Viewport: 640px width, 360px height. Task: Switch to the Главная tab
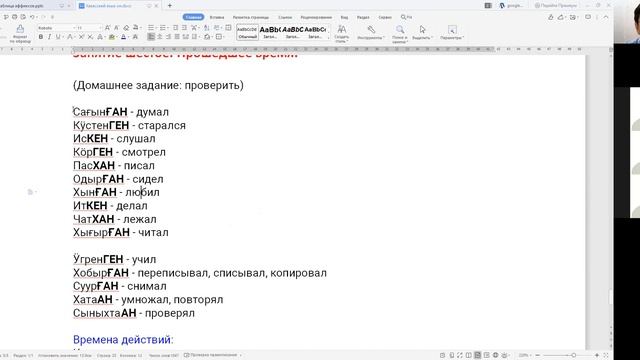193,17
